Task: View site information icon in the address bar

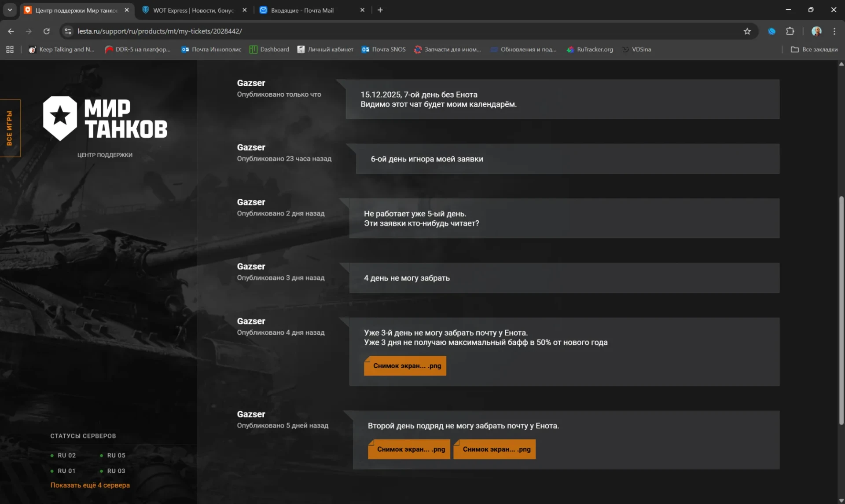Action: tap(67, 31)
